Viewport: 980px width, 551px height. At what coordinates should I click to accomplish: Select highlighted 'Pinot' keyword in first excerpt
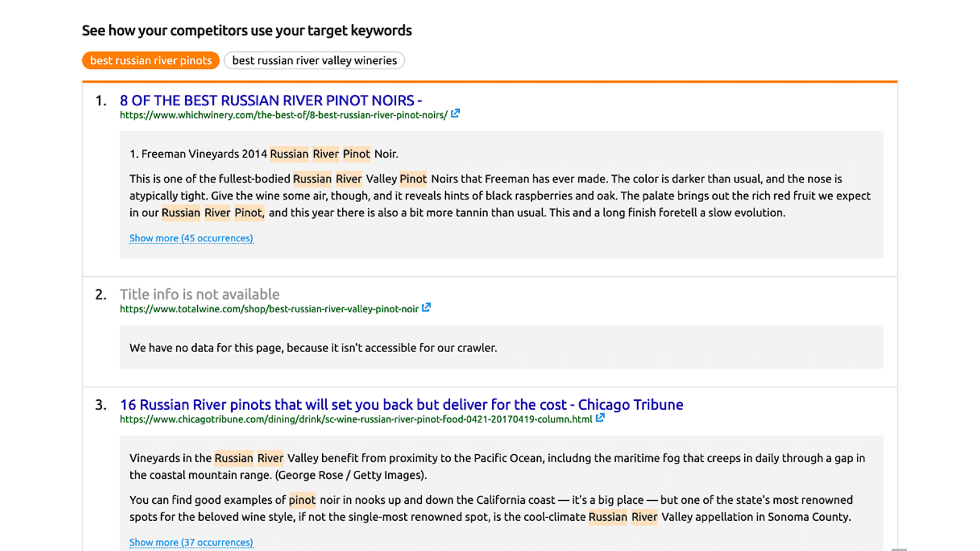[x=356, y=154]
